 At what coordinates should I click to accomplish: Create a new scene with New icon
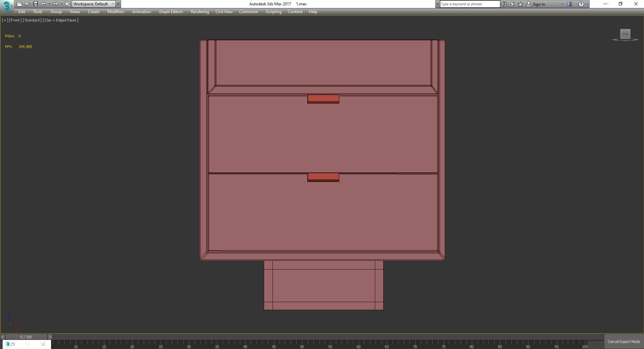(x=19, y=4)
